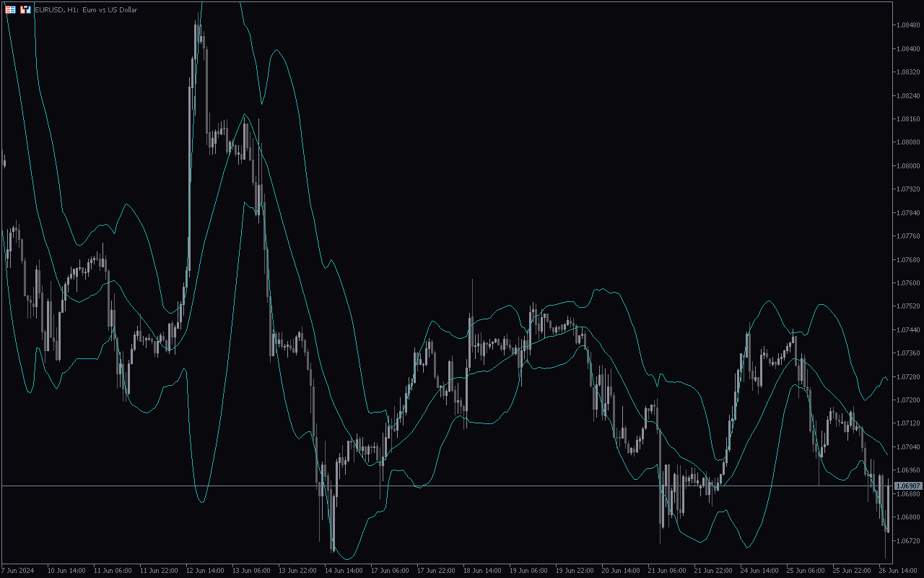Click the 1.07360 price level
The height and width of the screenshot is (578, 924).
[907, 353]
